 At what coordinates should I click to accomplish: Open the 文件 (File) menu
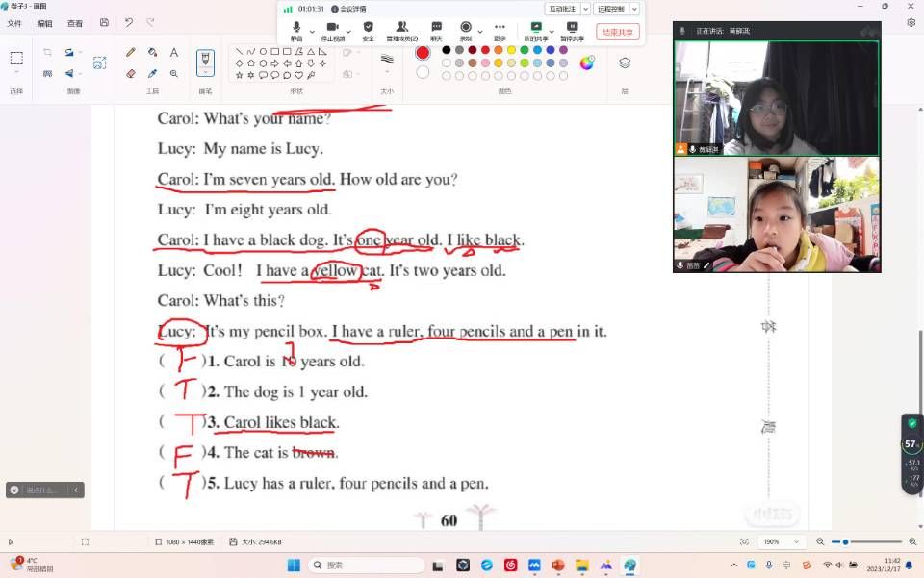pyautogui.click(x=14, y=23)
